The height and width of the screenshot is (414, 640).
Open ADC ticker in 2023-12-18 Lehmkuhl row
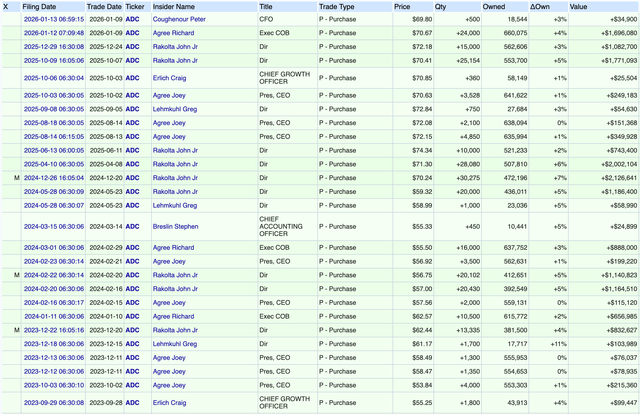pos(132,344)
